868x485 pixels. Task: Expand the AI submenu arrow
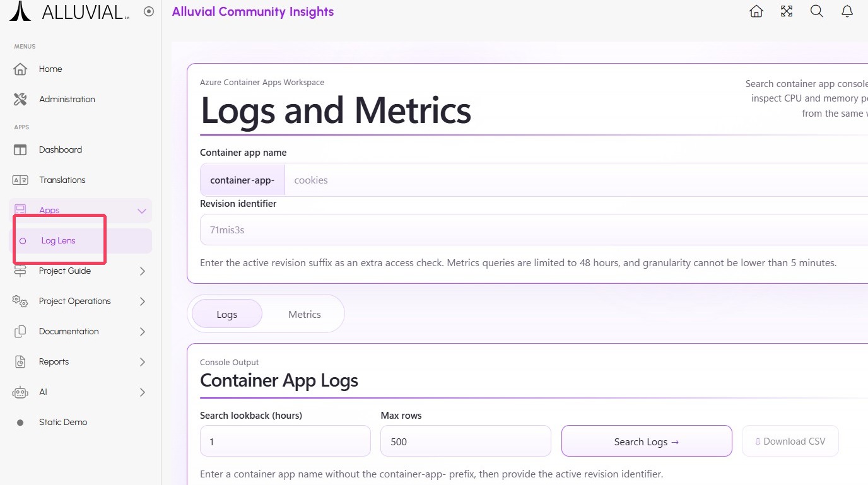point(143,392)
